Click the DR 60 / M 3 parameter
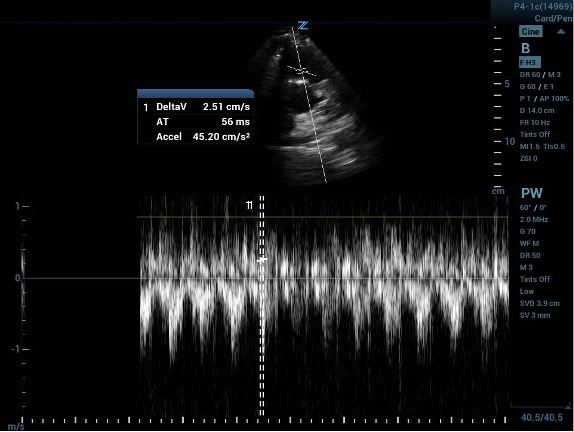574x432 pixels. pyautogui.click(x=540, y=74)
